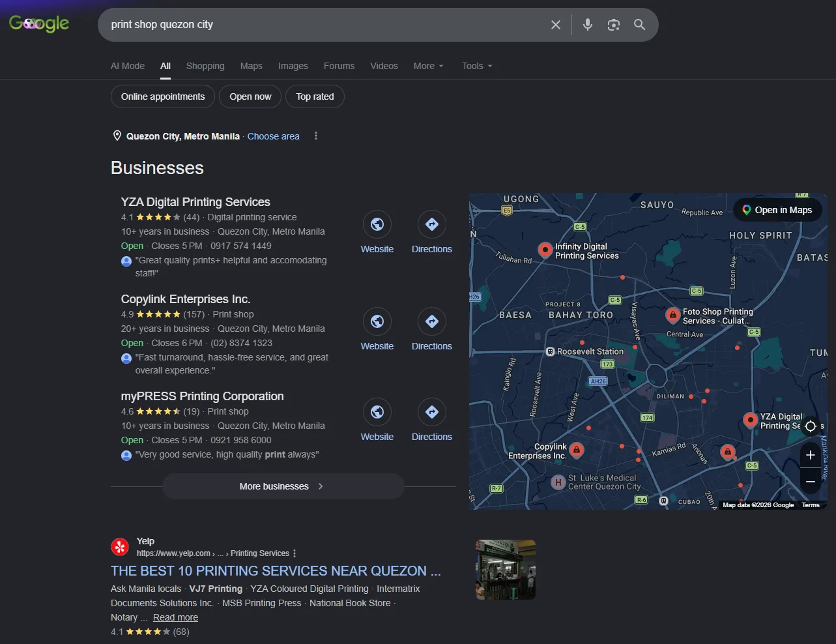Click the Roosevelt Station transit marker

[x=550, y=351]
